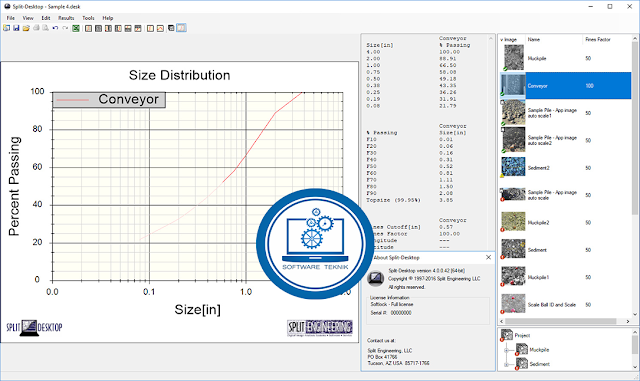
Task: Click the sixth layout icon after Excel icon
Action: 138,28
